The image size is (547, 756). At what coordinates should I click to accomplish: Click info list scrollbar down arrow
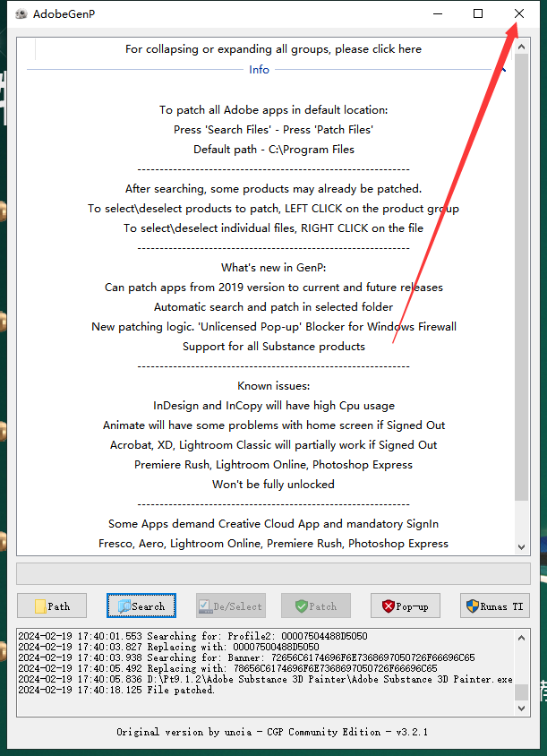[x=521, y=546]
